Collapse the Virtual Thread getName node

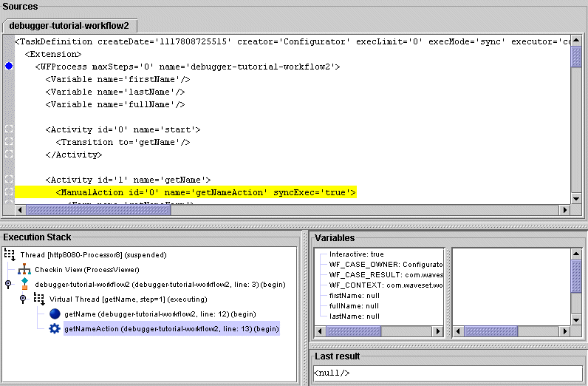[x=23, y=299]
